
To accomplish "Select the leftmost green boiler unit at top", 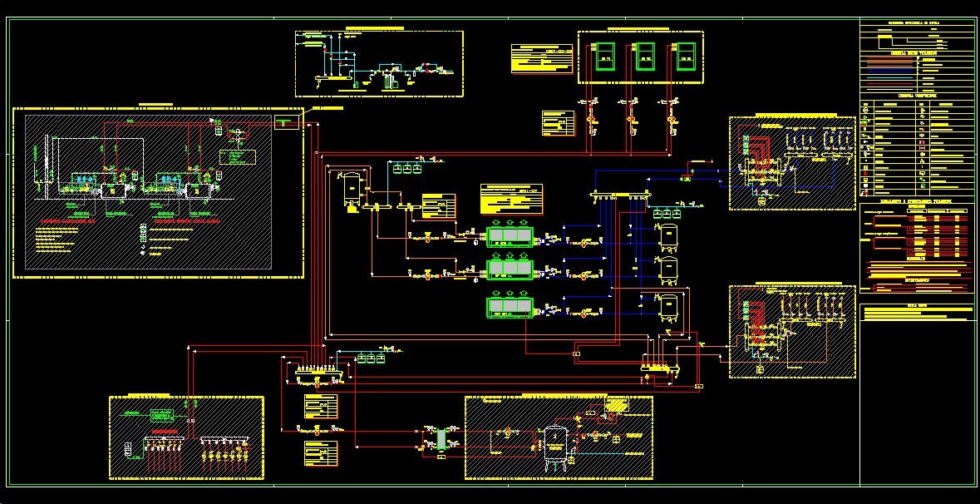I will (x=605, y=57).
